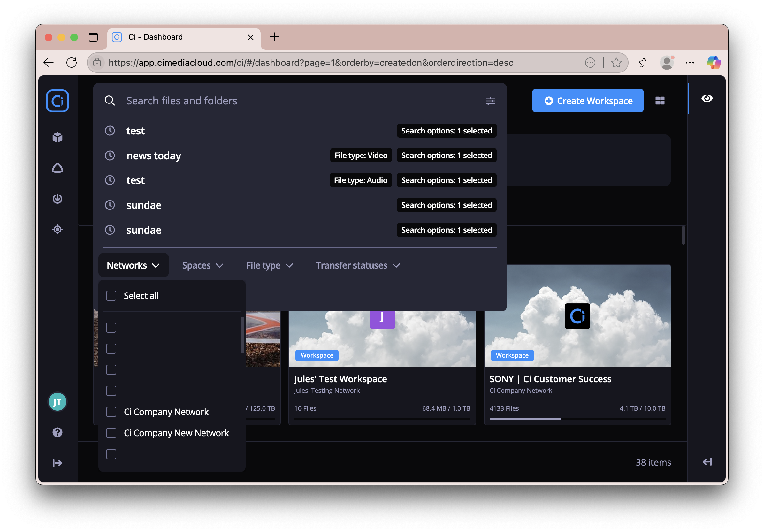Check the Ci Company Network checkbox
Image resolution: width=764 pixels, height=532 pixels.
(111, 412)
